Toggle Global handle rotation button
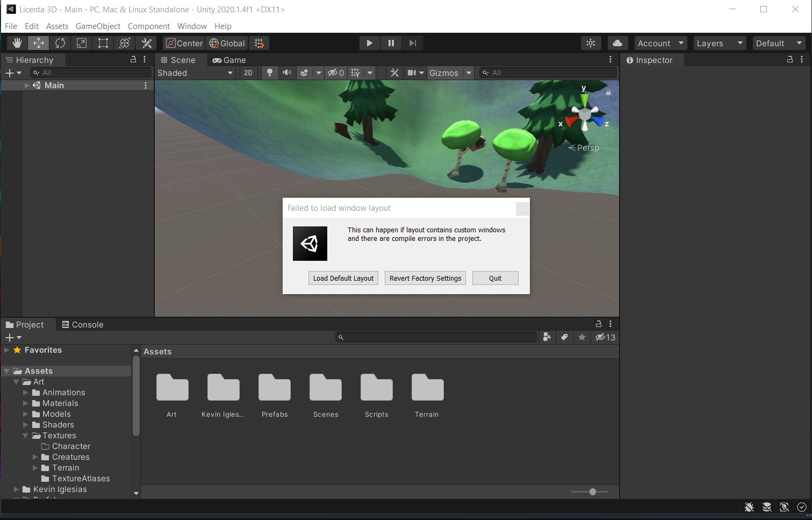This screenshot has width=812, height=520. click(x=227, y=43)
